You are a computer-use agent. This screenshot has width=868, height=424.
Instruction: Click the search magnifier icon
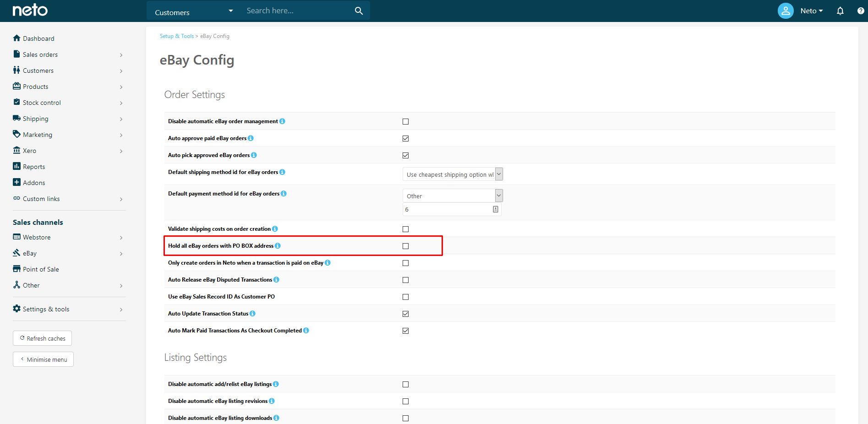click(x=359, y=11)
